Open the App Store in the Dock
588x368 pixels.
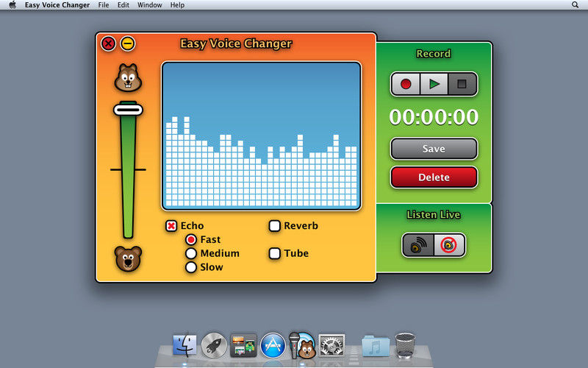click(273, 345)
